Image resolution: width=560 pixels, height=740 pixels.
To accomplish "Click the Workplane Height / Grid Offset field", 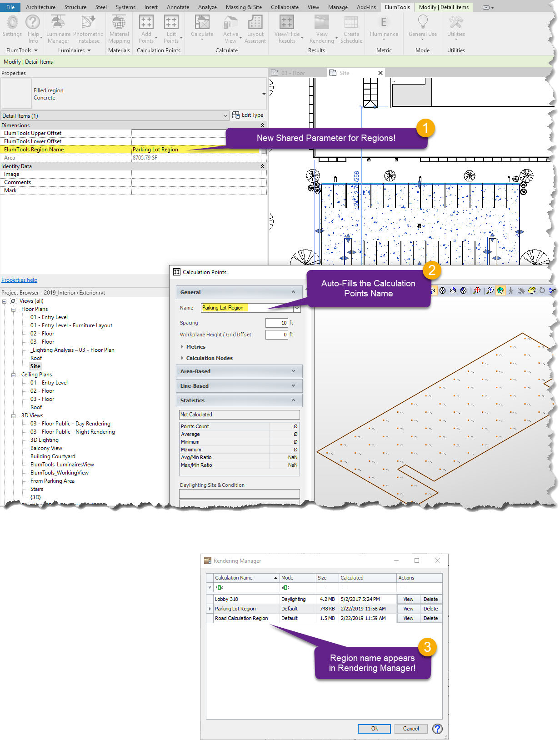I will tap(277, 335).
